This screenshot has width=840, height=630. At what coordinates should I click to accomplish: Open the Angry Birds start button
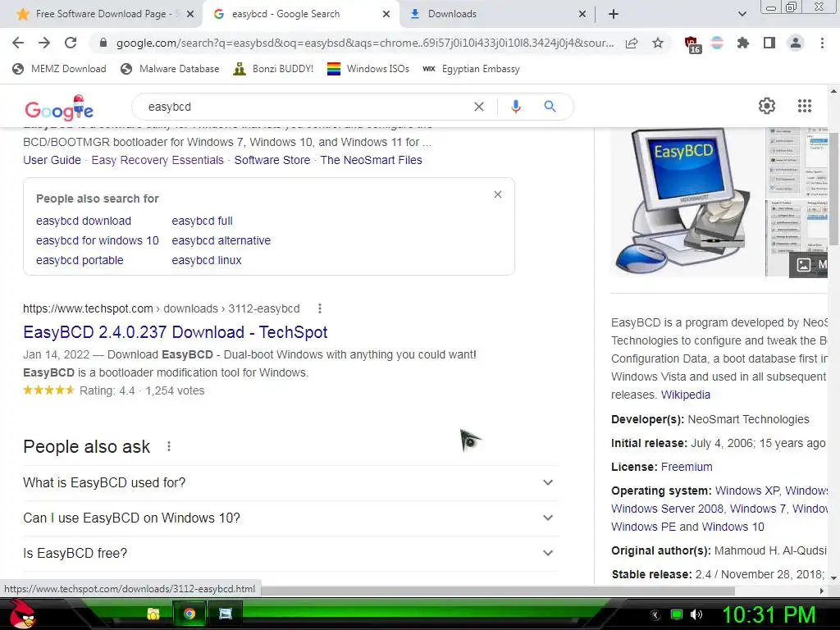click(x=23, y=614)
